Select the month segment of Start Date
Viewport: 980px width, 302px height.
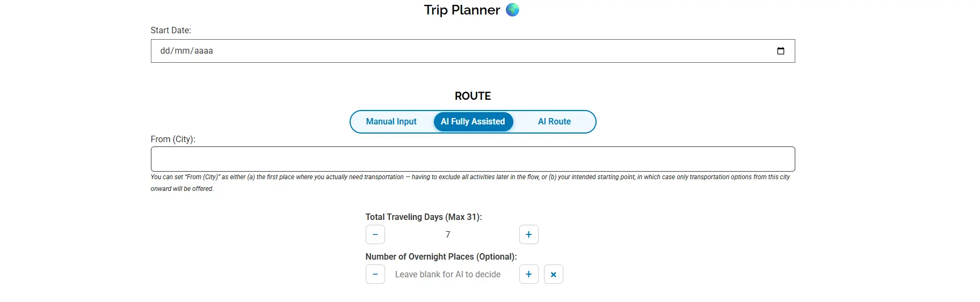(x=182, y=51)
